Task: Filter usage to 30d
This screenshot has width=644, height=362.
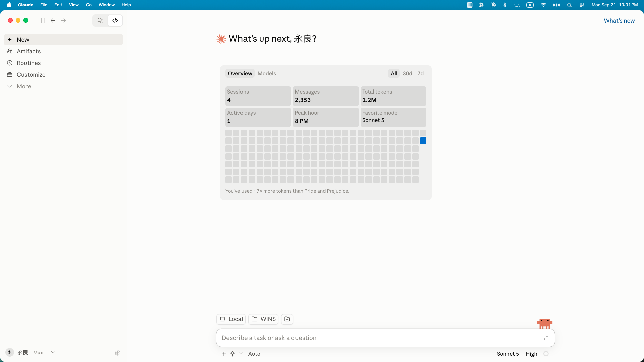Action: pyautogui.click(x=407, y=73)
